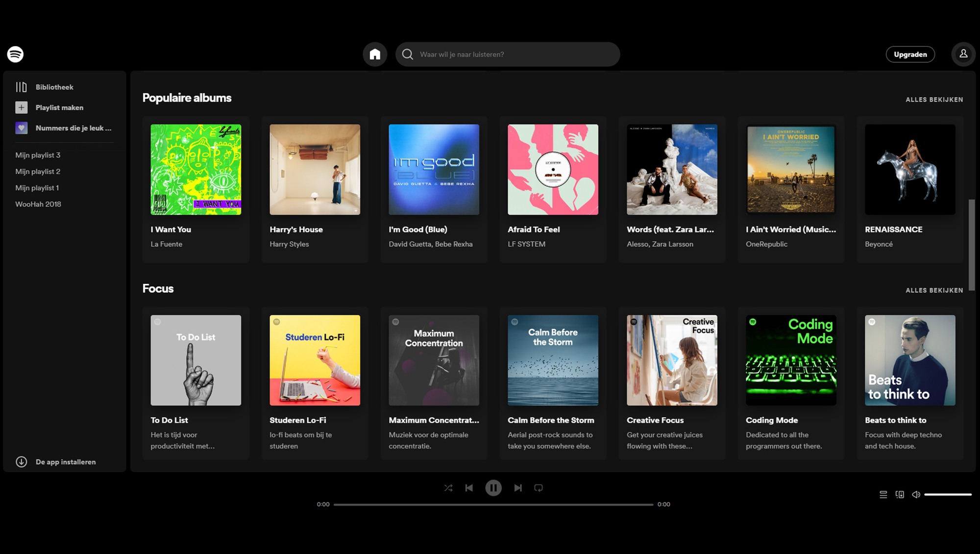
Task: Open Coding Mode playlist cover
Action: 791,360
